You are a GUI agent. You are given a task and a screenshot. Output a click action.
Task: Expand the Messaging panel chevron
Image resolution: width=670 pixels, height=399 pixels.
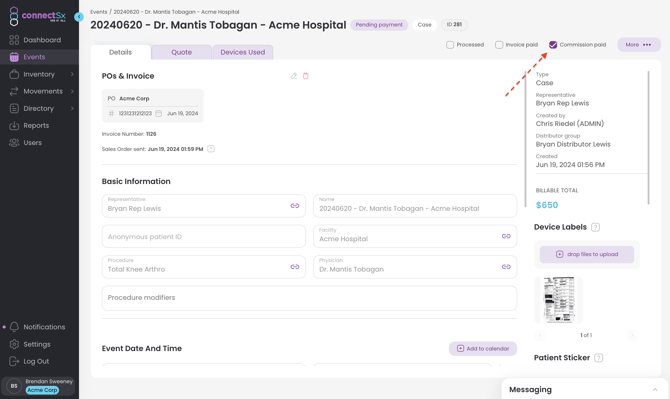pos(655,390)
